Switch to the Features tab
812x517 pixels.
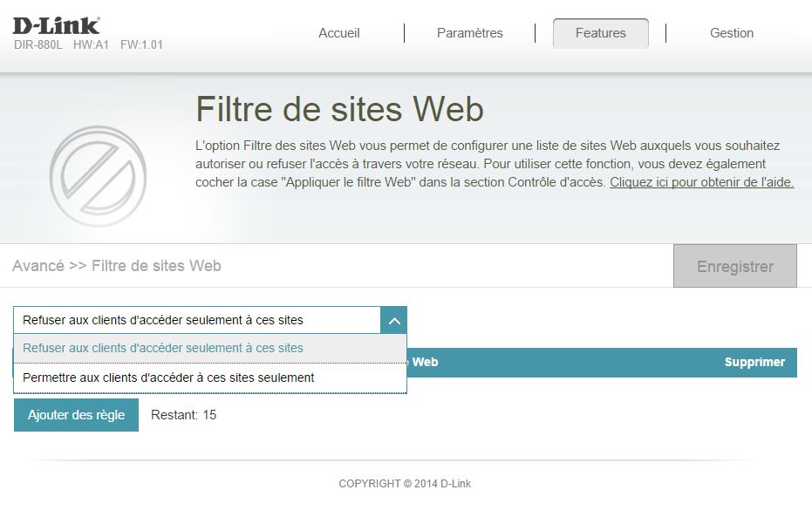click(600, 33)
